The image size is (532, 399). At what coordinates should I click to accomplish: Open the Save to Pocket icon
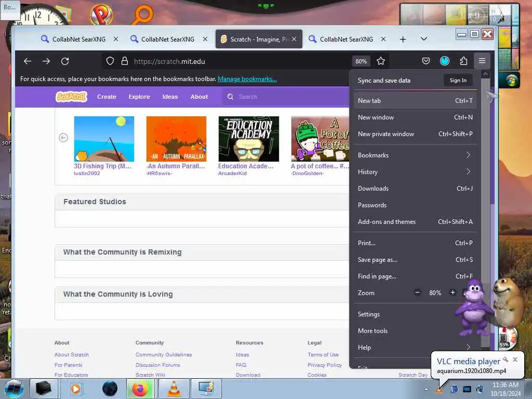pyautogui.click(x=426, y=61)
